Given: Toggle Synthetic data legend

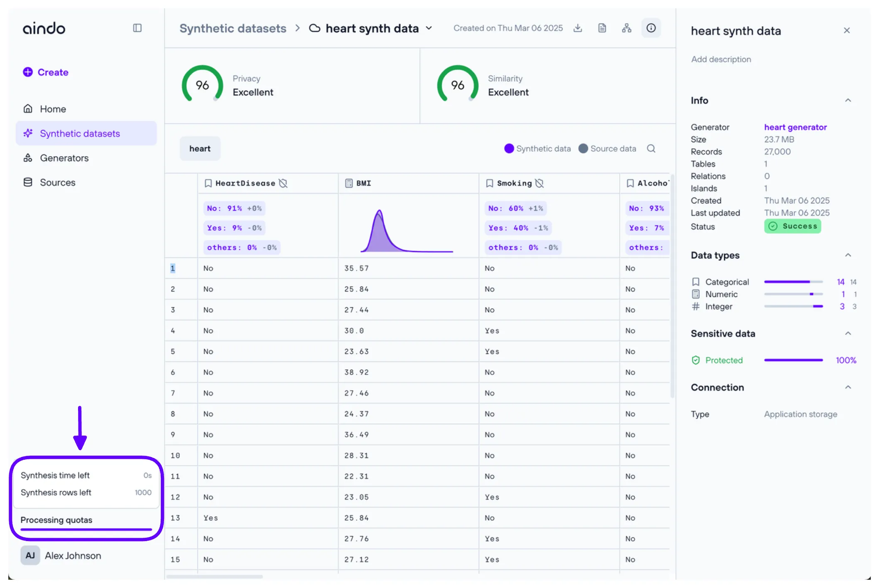Looking at the screenshot, I should [x=537, y=149].
